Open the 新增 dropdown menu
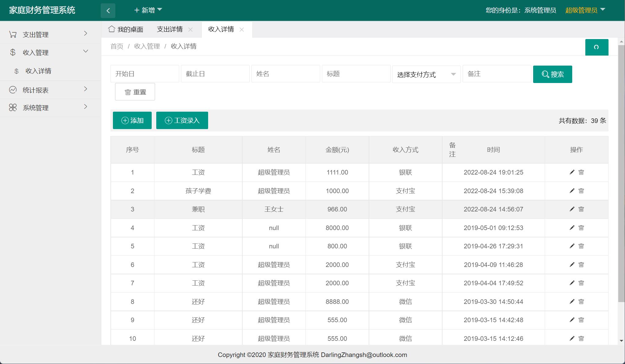625x364 pixels. pyautogui.click(x=148, y=10)
